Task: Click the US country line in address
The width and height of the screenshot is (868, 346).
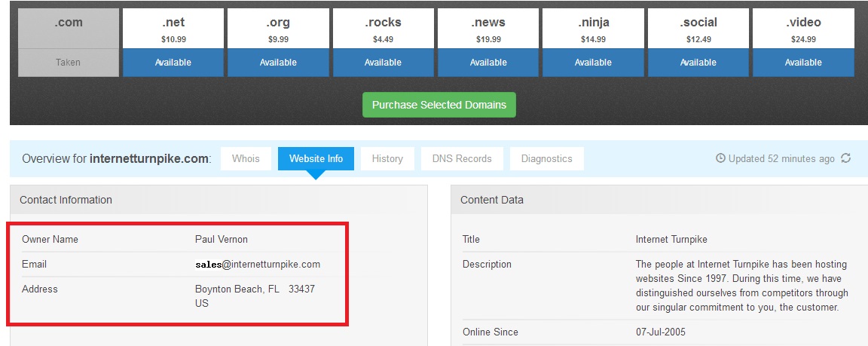Action: (201, 303)
